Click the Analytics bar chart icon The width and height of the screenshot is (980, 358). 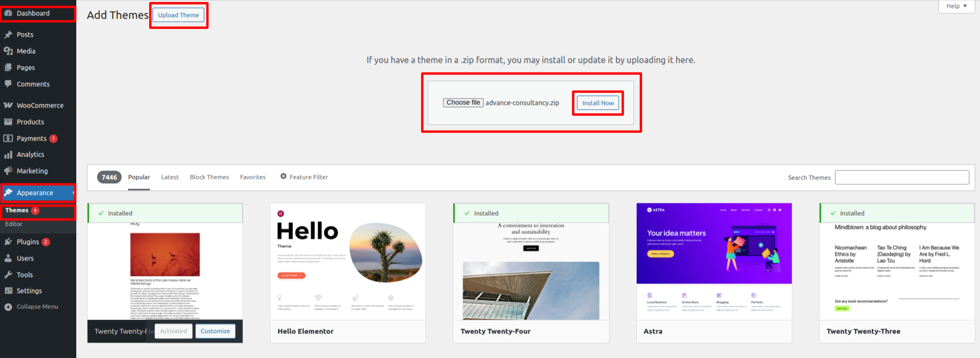coord(8,154)
